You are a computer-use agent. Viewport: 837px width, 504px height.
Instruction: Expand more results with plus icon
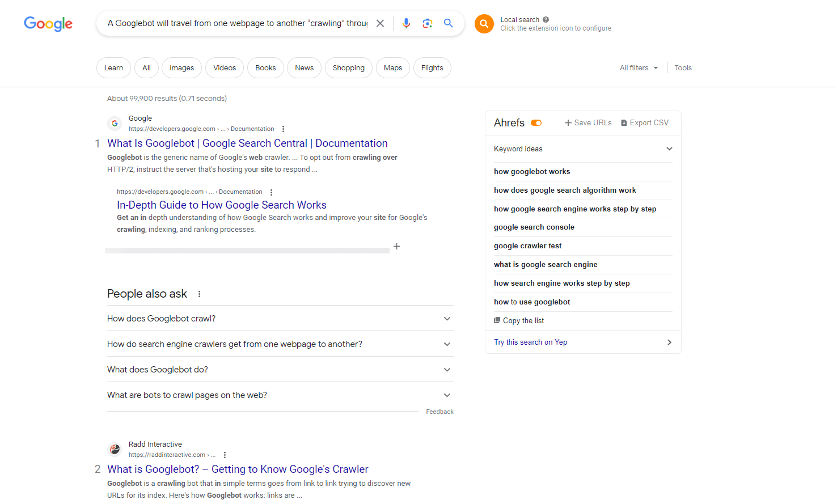click(x=396, y=246)
